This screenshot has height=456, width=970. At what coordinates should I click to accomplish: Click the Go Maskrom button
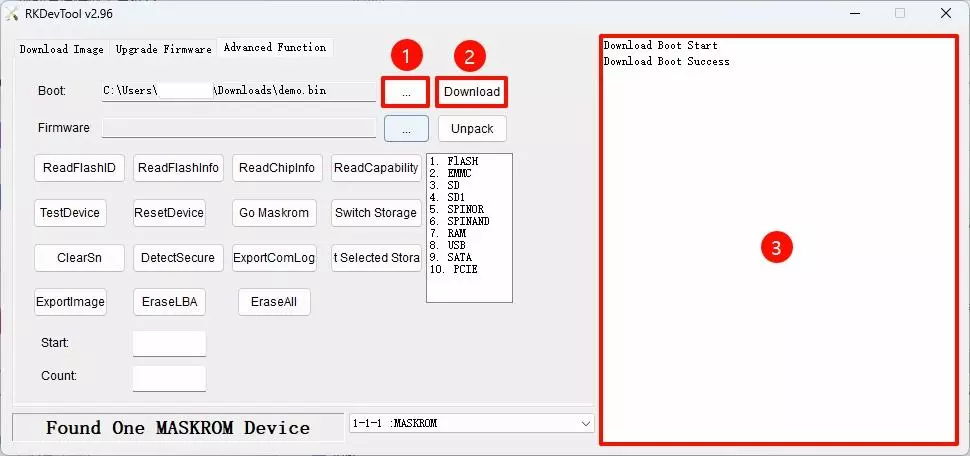[275, 213]
